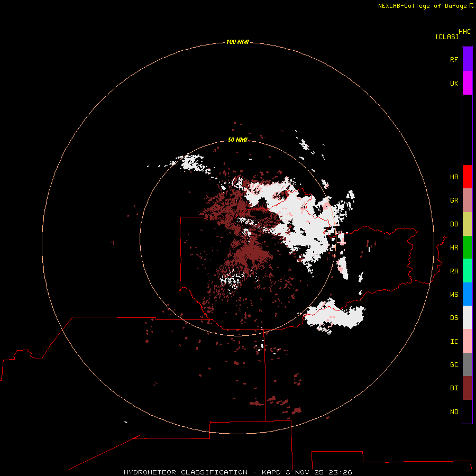Click the HR legend label
Screen dimensions: 476x476
pyautogui.click(x=454, y=248)
